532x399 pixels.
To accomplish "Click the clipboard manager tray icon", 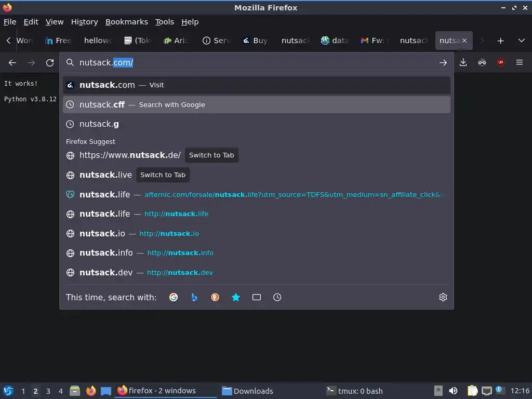I will point(472,391).
